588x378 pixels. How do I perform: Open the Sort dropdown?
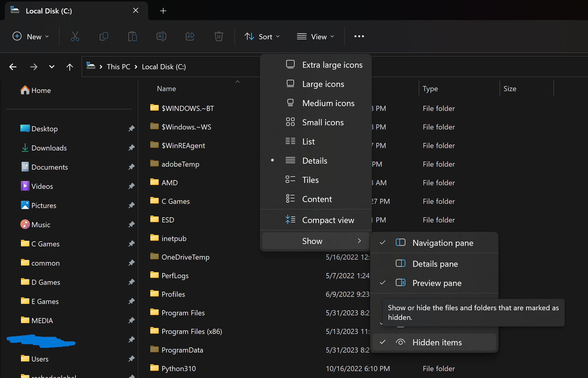262,37
